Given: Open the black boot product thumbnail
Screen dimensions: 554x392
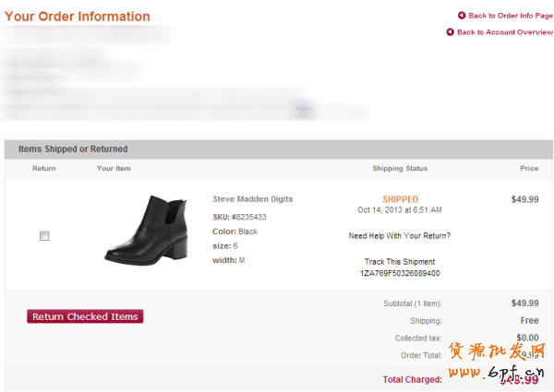Looking at the screenshot, I should tap(146, 230).
